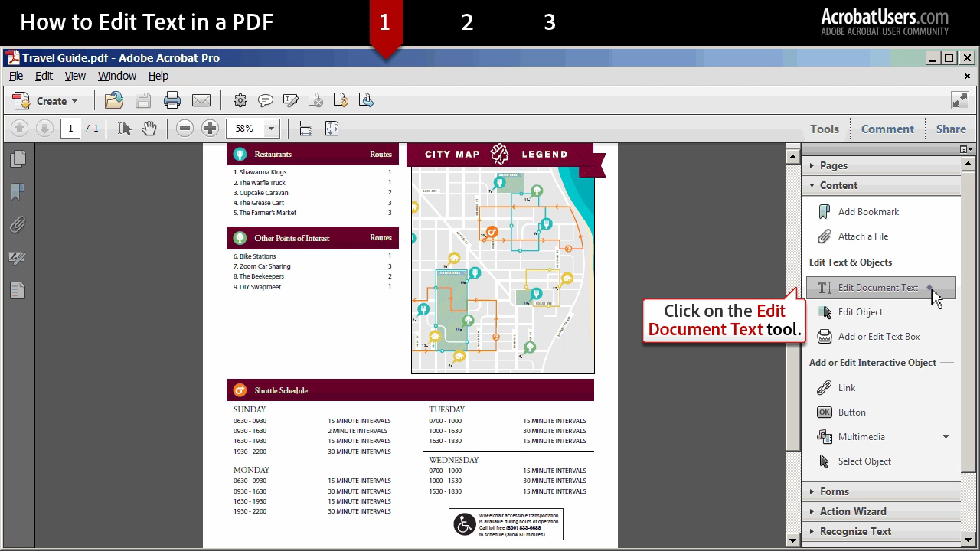The width and height of the screenshot is (980, 551).
Task: Click the Add or Edit Text Box tool
Action: [878, 337]
